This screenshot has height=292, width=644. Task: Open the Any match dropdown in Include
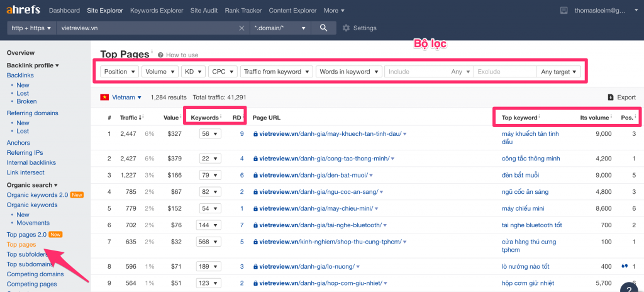click(460, 72)
